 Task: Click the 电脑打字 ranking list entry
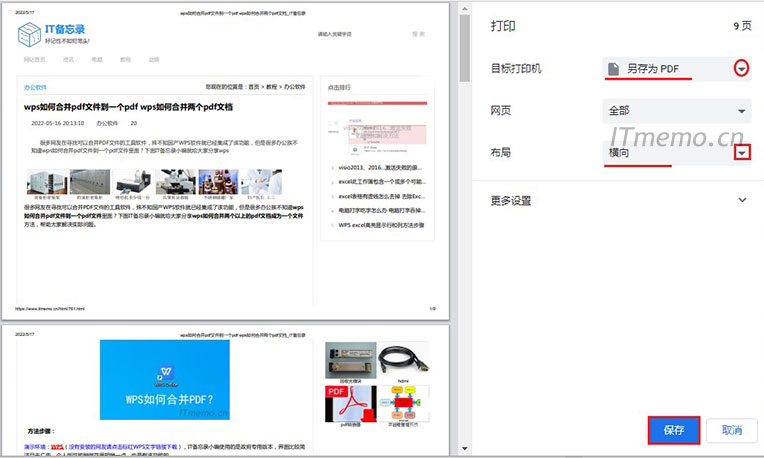pos(382,210)
